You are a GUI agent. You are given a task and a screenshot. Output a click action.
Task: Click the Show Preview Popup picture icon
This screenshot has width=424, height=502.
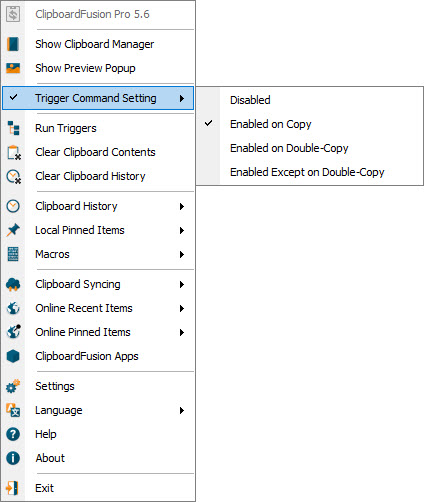pos(13,68)
